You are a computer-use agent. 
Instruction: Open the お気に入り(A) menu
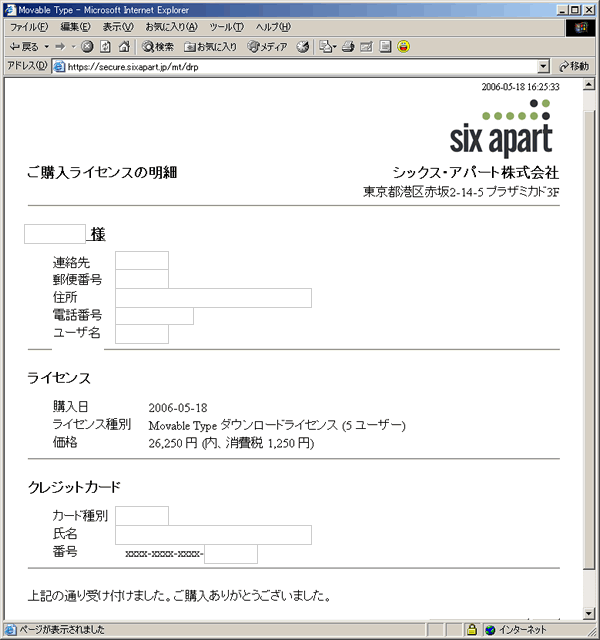(x=171, y=27)
